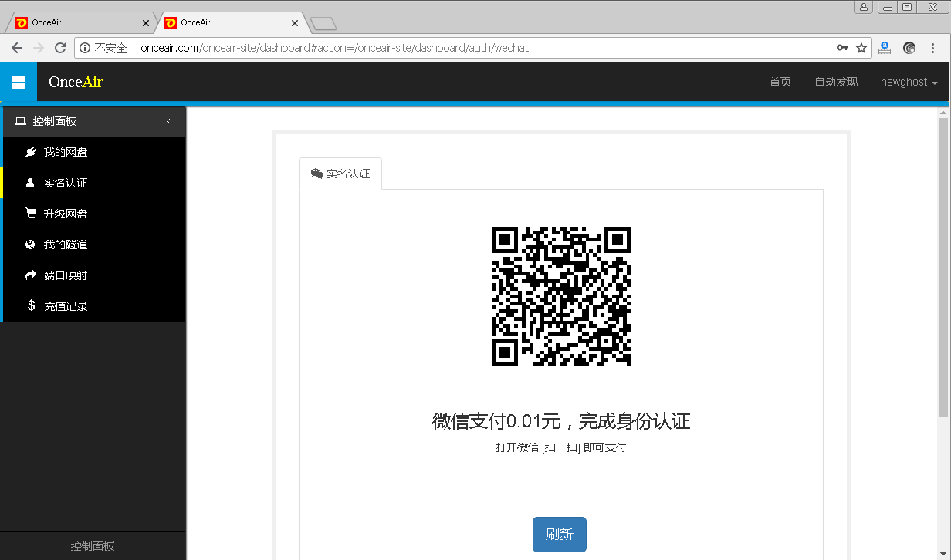Click the favicon of the active tab
Image resolution: width=951 pixels, height=560 pixels.
pos(171,22)
